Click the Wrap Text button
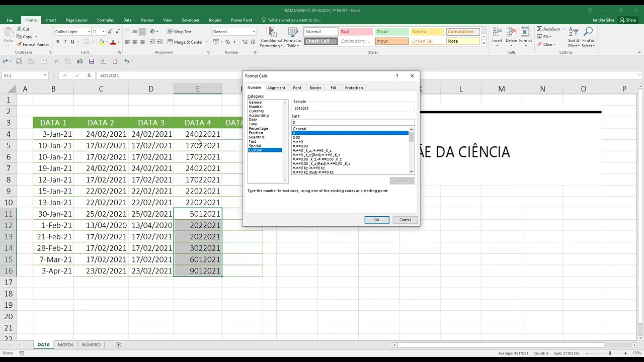The height and width of the screenshot is (362, 644). click(x=180, y=32)
